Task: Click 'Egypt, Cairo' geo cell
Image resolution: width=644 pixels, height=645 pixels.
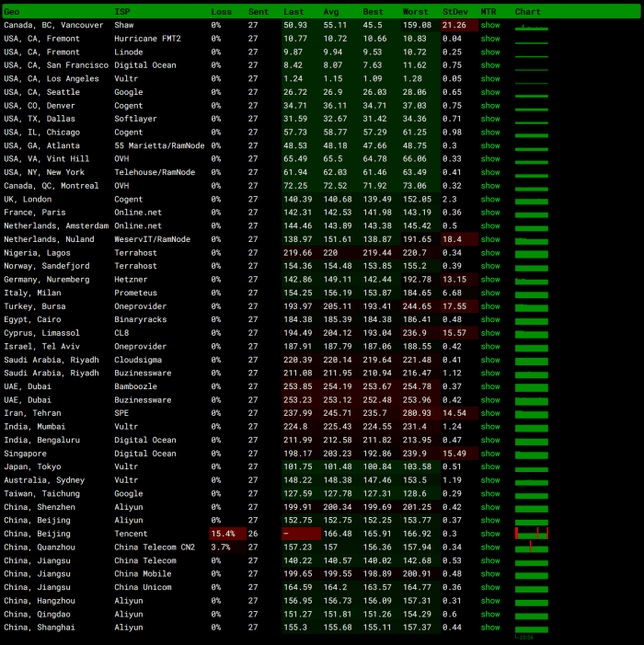Action: [32, 319]
